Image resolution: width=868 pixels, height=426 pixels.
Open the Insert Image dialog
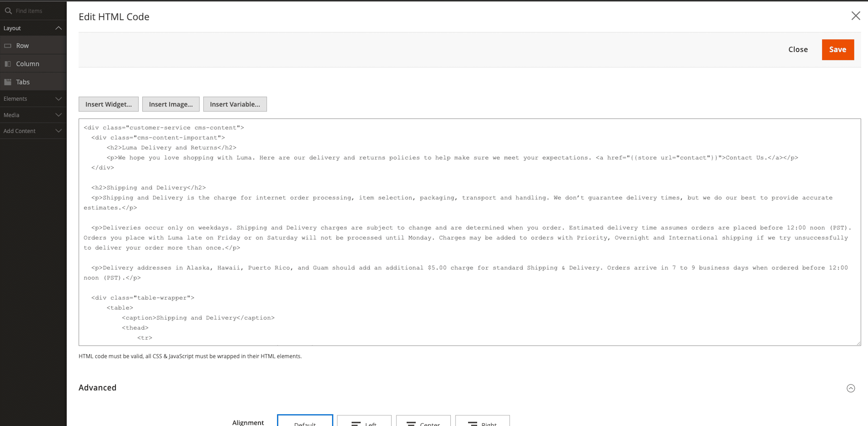pyautogui.click(x=170, y=104)
